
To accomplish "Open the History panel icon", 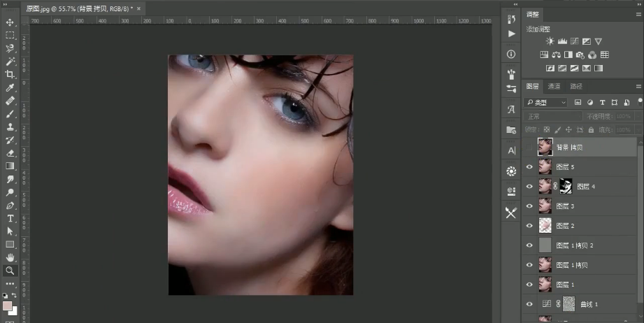I will click(511, 20).
